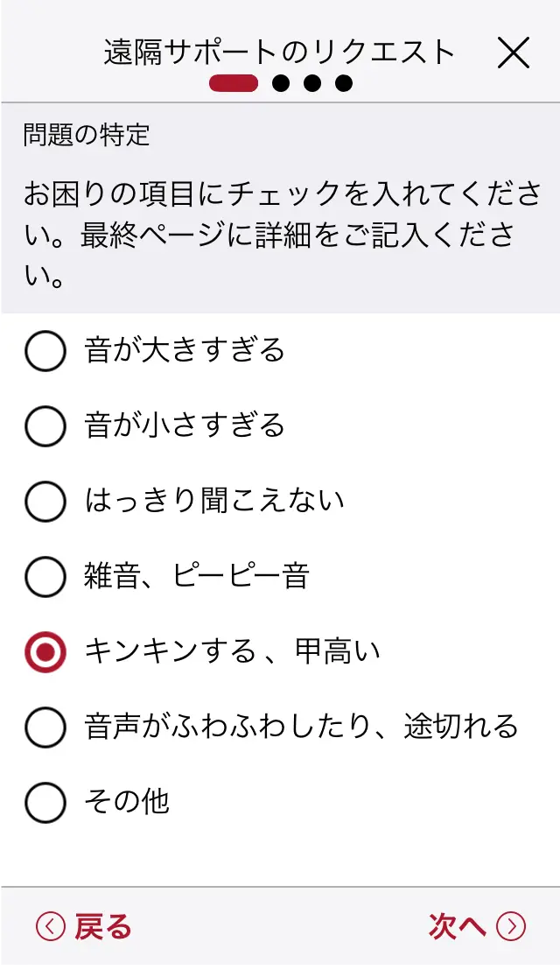Click the キンキンする、甲高い label text
560x970 pixels.
point(233,652)
